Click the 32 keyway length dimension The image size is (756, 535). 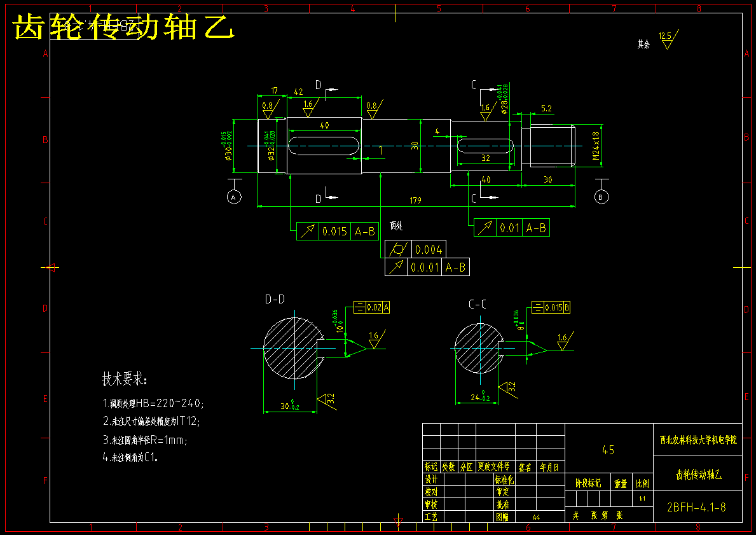click(x=486, y=158)
